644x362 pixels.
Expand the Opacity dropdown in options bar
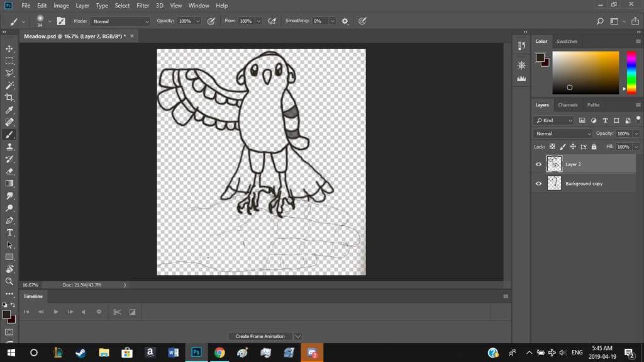click(x=198, y=21)
